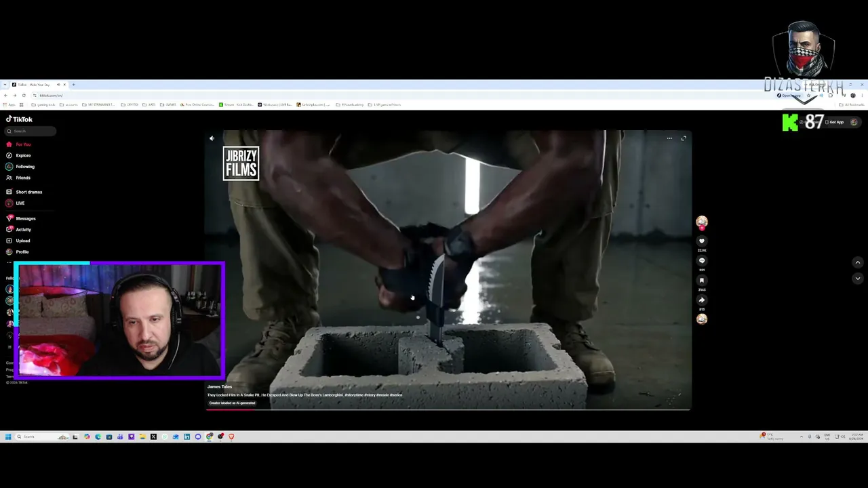Follow the creator with the plus badge

click(702, 228)
